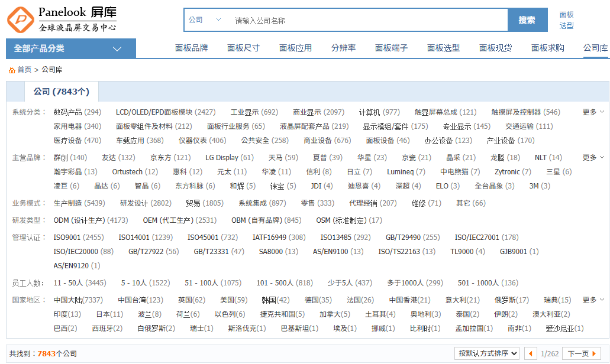Click 下一页 next page button
Screen dimensions: 610x364
coord(582,353)
